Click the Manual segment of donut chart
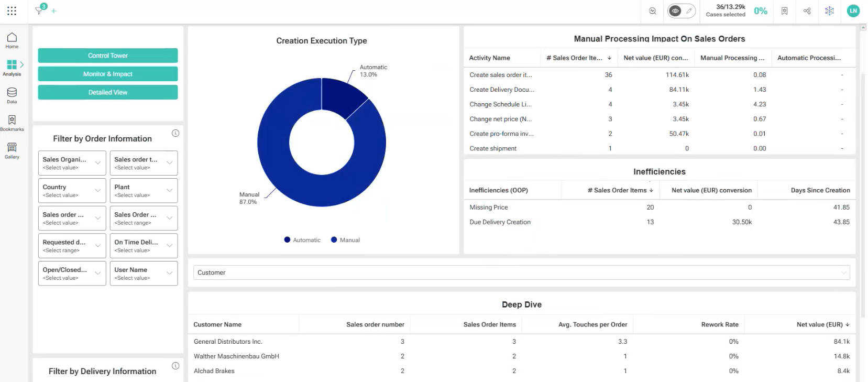The image size is (868, 382). [x=293, y=178]
